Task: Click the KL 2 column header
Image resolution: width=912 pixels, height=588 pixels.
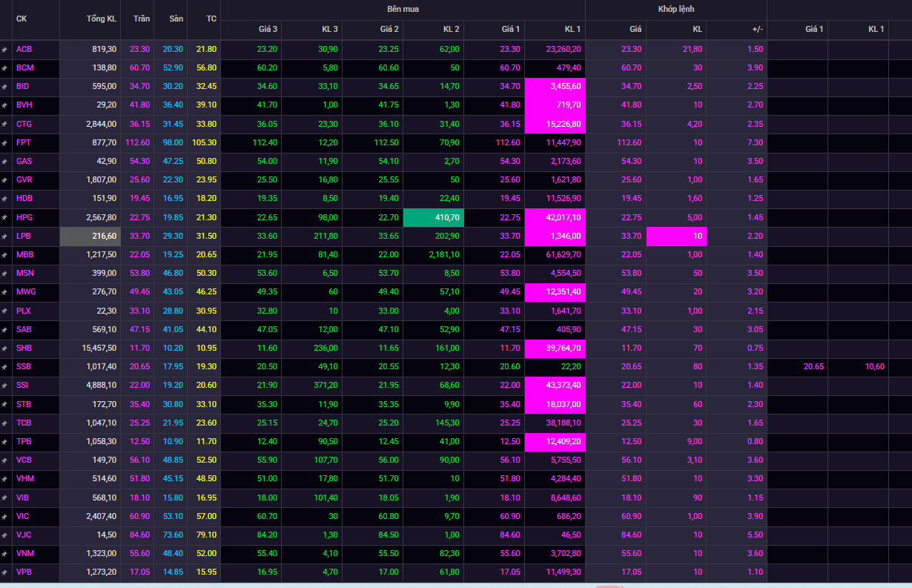Action: pos(451,29)
